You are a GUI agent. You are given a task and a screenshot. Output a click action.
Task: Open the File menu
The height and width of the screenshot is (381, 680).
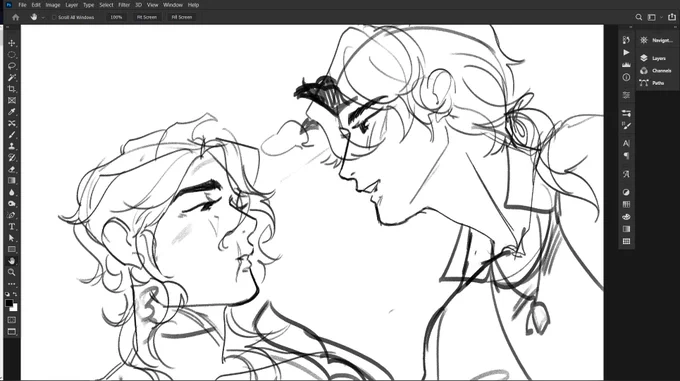[22, 5]
